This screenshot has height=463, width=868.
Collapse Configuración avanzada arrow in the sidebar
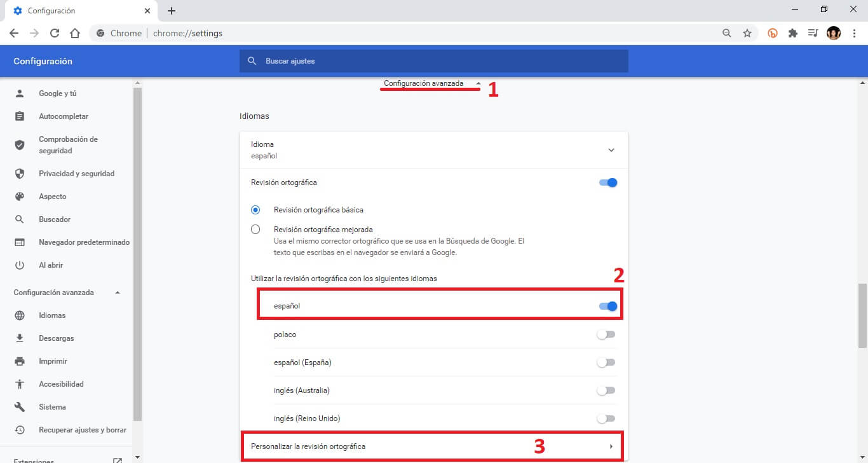coord(117,293)
